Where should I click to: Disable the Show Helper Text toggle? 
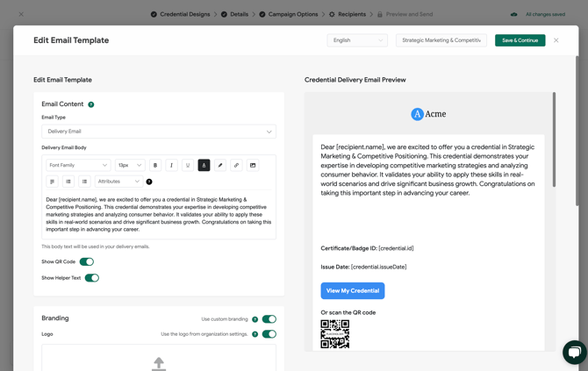92,278
